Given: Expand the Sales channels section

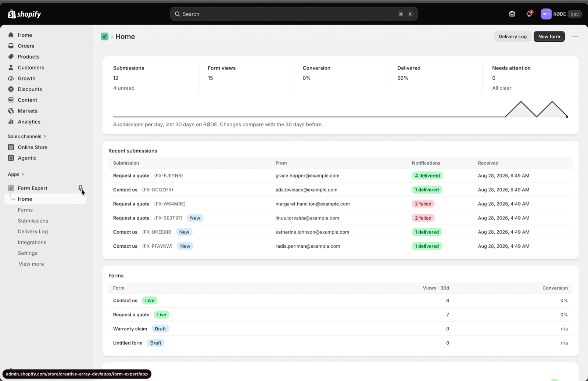Looking at the screenshot, I should [x=27, y=136].
